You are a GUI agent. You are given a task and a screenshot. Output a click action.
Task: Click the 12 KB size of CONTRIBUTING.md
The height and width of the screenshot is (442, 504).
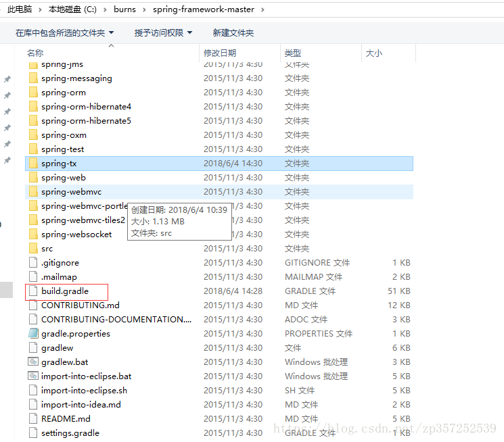tap(399, 305)
